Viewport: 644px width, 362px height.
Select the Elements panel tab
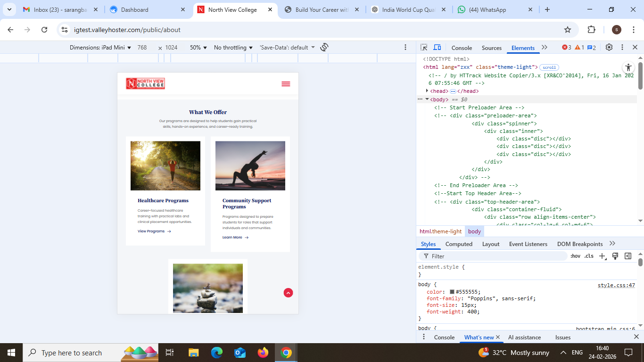523,48
